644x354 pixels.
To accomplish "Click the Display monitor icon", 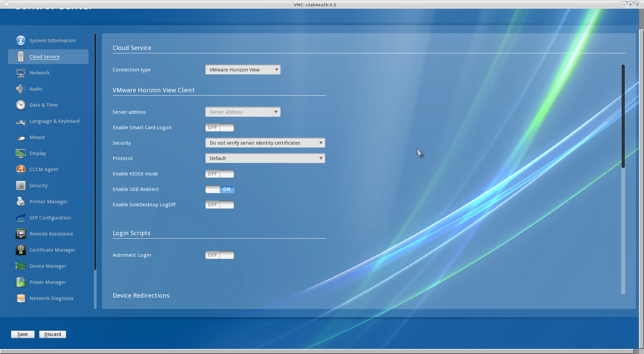I will click(x=21, y=153).
